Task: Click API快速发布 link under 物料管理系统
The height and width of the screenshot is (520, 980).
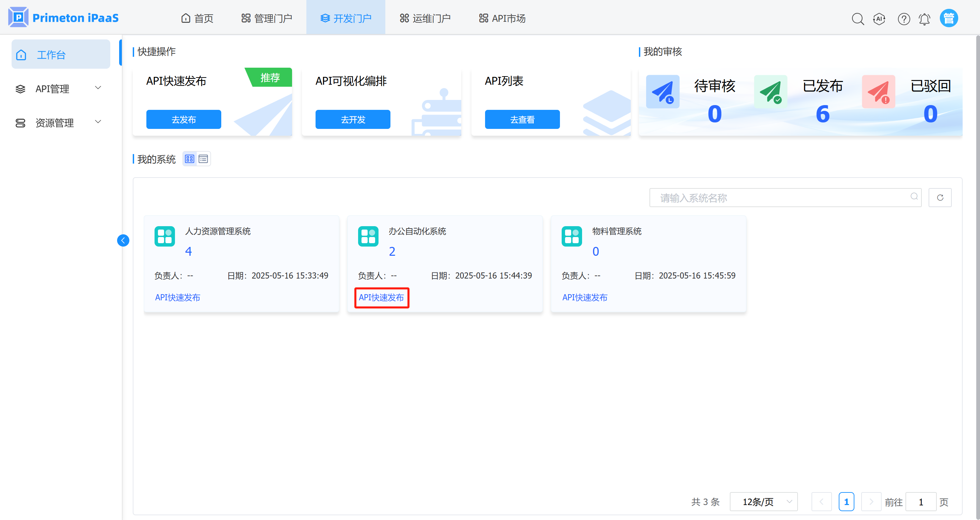Action: [x=584, y=297]
